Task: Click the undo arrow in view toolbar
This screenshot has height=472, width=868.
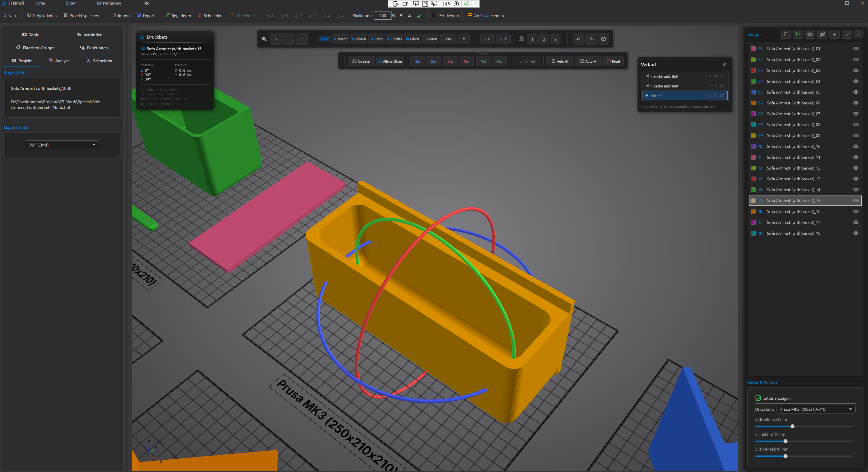Action: 578,39
